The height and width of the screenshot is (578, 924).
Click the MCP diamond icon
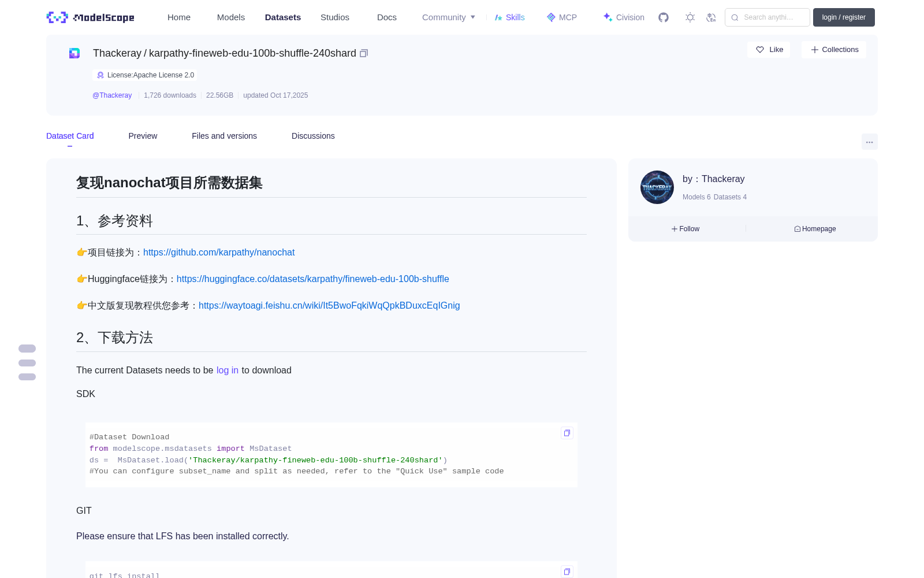(551, 17)
